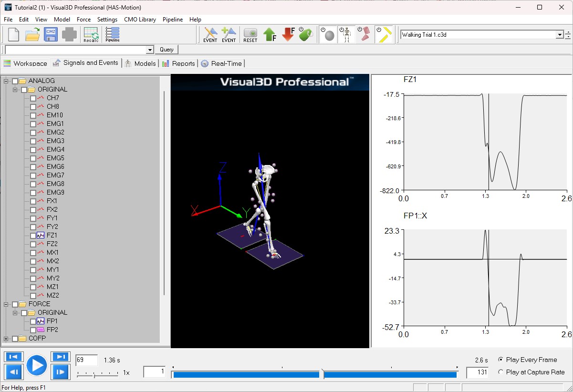The image size is (573, 392).
Task: Open a file with the folder icon
Action: (x=32, y=35)
